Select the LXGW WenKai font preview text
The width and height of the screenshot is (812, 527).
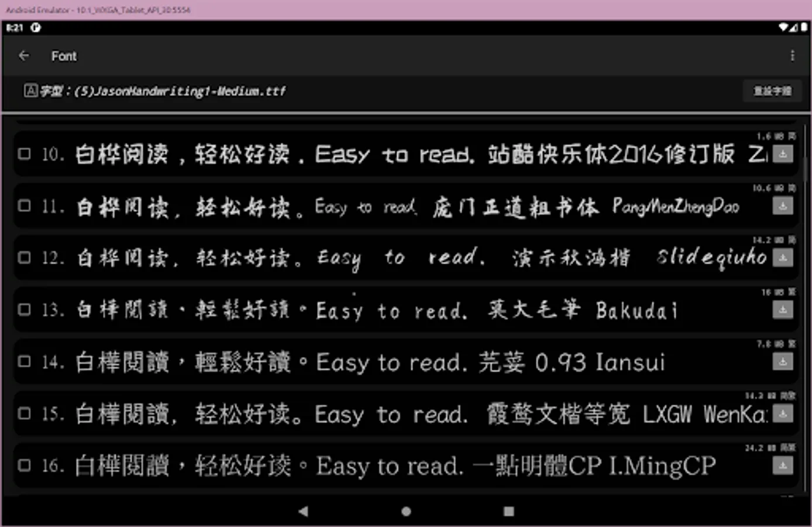pos(422,414)
